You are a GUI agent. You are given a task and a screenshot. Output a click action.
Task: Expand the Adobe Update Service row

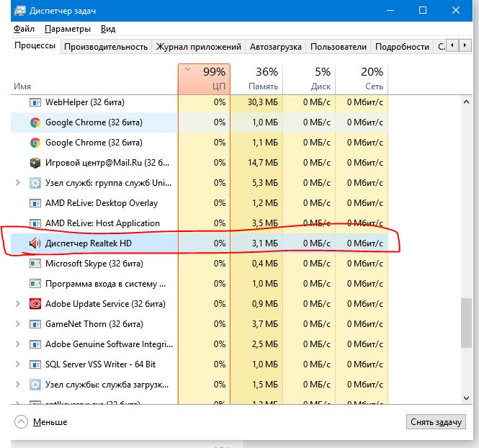(18, 303)
